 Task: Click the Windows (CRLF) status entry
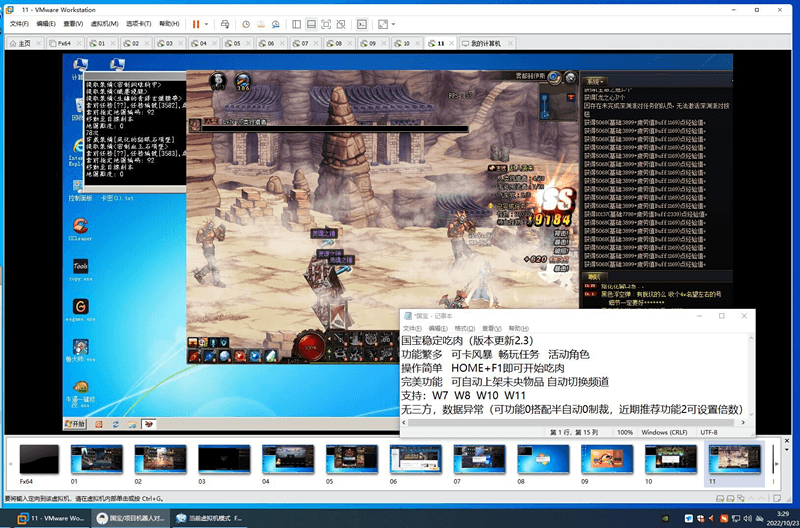click(664, 432)
